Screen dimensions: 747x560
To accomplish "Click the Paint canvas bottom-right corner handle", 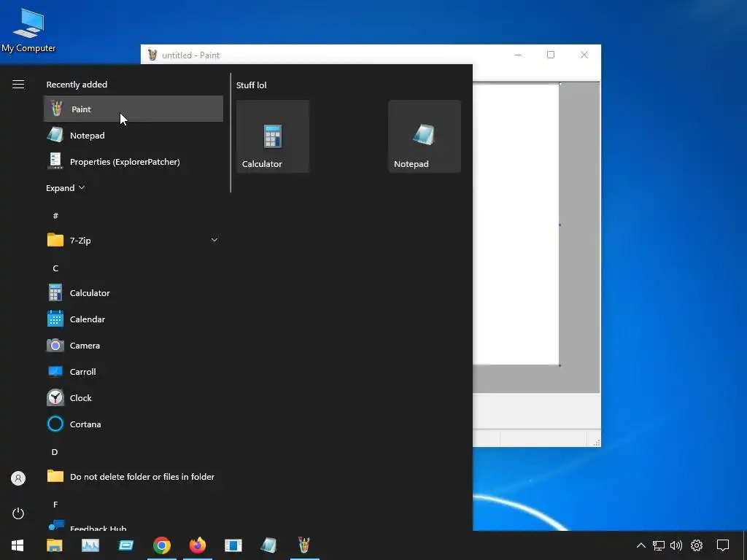I will [x=560, y=366].
